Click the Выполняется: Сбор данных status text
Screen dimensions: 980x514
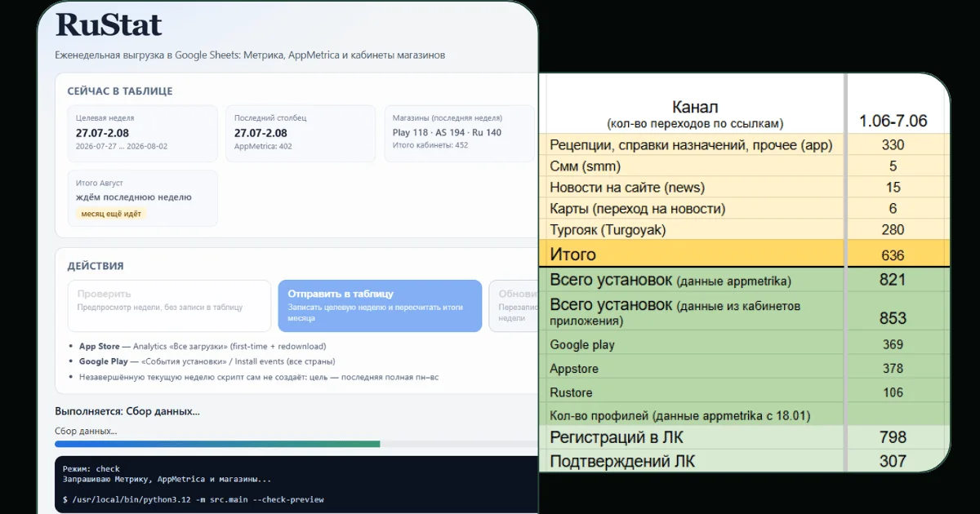click(127, 411)
